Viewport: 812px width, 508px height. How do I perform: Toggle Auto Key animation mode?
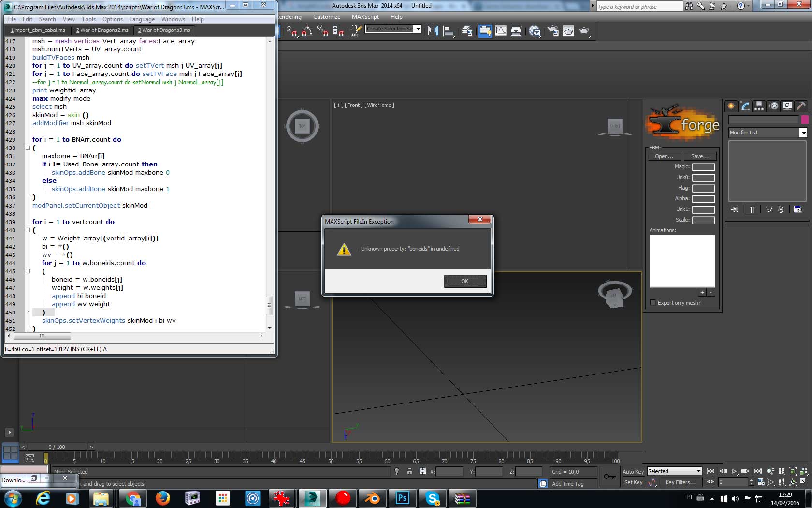[x=633, y=472]
